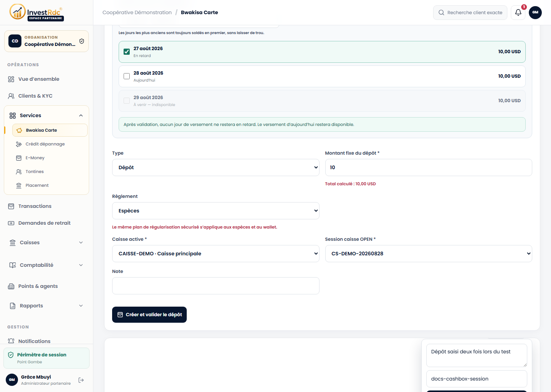
Task: Click the Demandes de retrait icon
Action: tap(11, 223)
